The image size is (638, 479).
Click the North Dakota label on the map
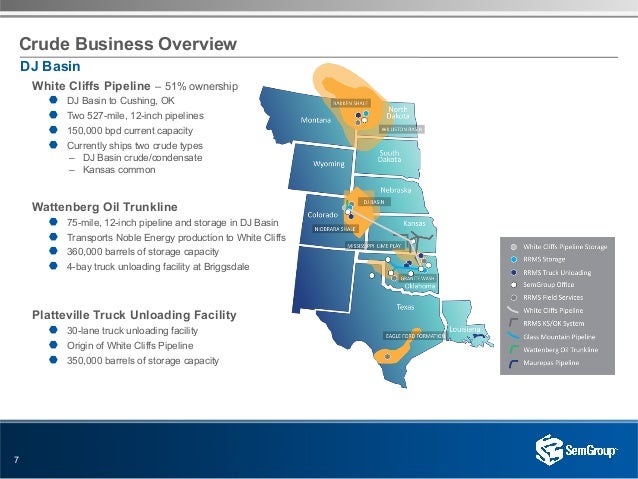click(398, 112)
